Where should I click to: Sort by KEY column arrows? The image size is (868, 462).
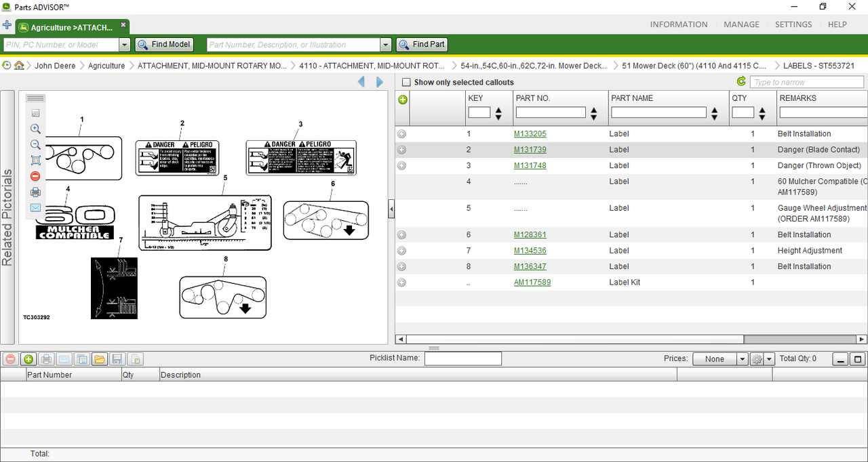pyautogui.click(x=498, y=114)
